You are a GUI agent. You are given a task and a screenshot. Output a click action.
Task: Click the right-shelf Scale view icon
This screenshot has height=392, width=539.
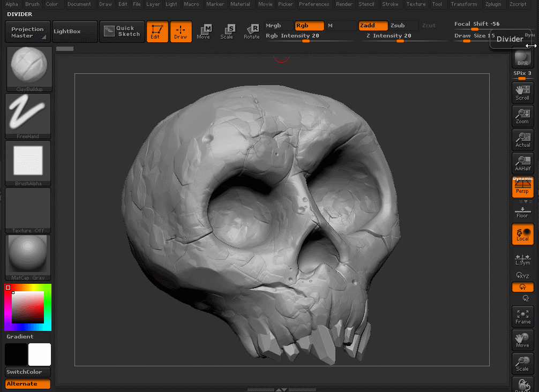522,364
